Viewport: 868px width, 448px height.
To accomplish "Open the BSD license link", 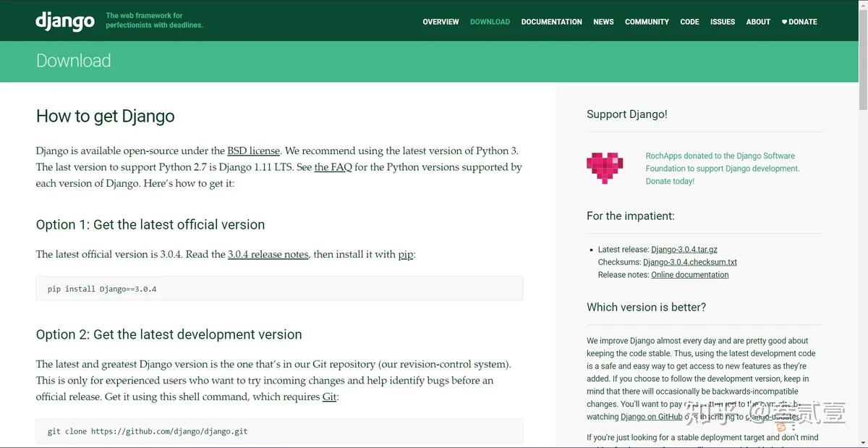I will click(253, 151).
